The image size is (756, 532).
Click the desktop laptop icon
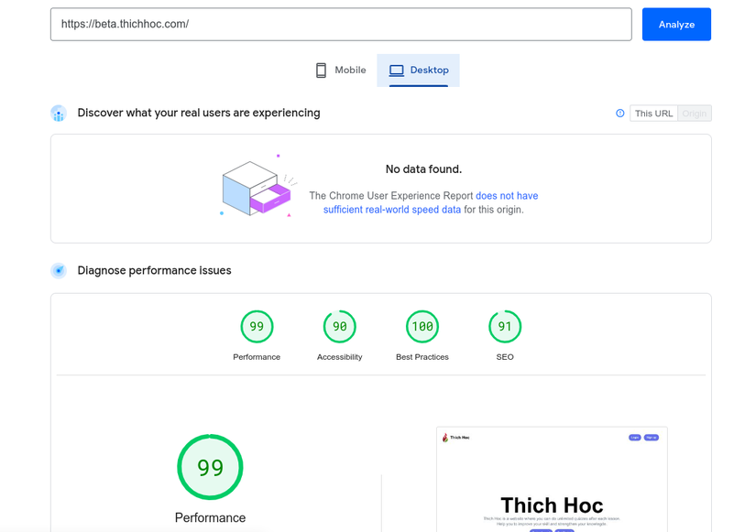click(x=396, y=71)
